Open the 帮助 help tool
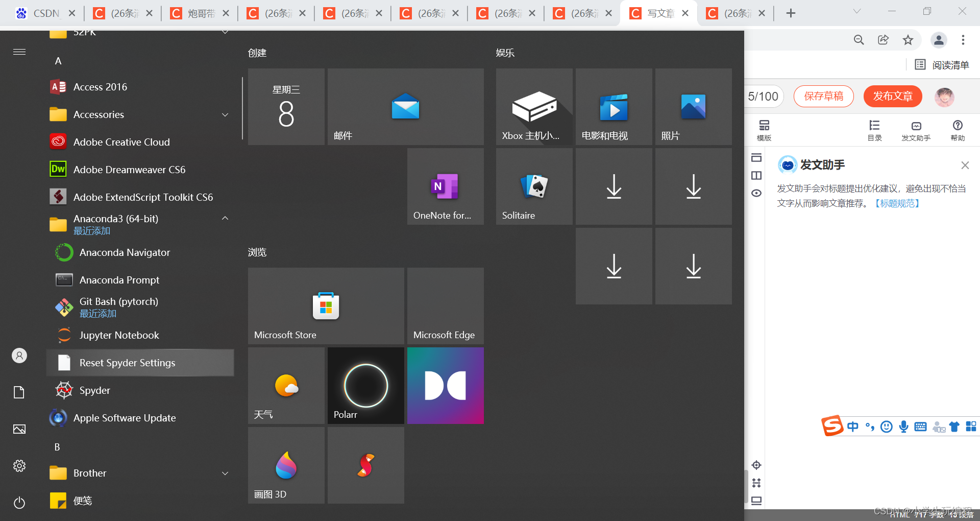The image size is (980, 521). [x=958, y=130]
